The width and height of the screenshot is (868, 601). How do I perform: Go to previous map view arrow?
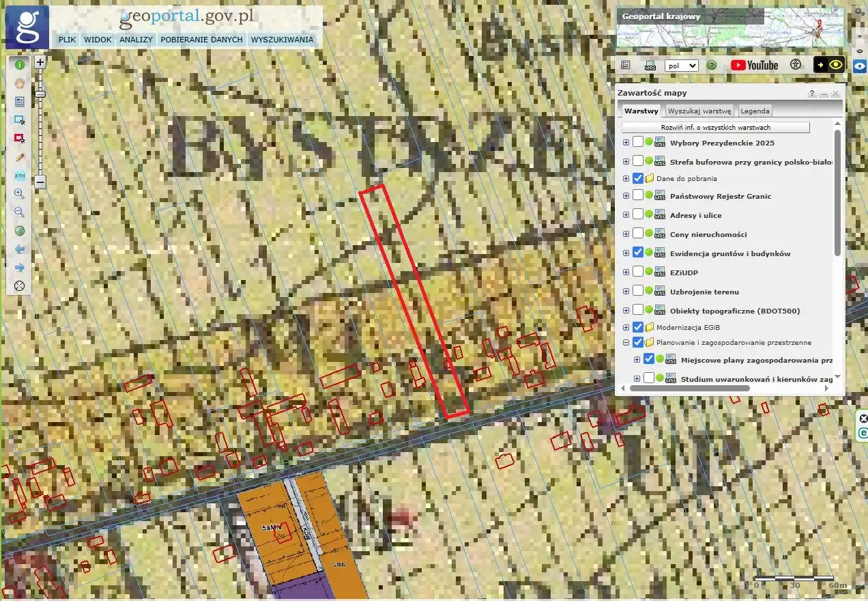tap(20, 249)
